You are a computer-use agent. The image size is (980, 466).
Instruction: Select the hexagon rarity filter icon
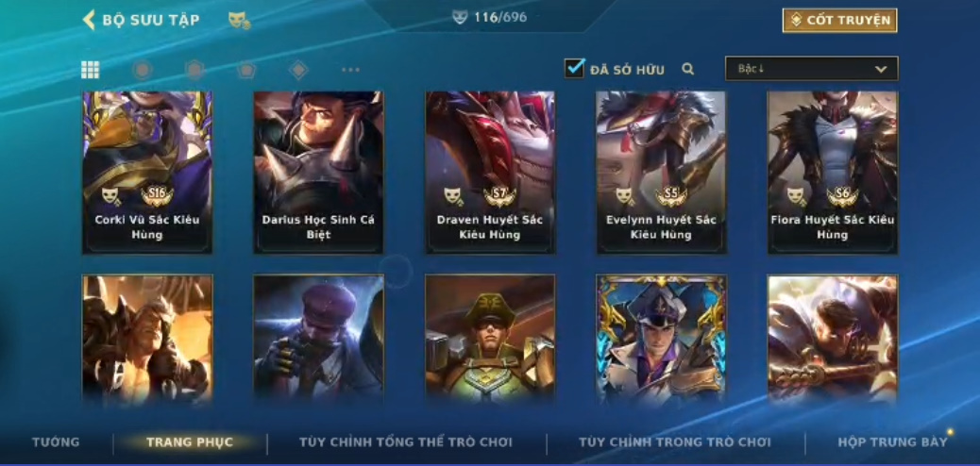point(195,70)
